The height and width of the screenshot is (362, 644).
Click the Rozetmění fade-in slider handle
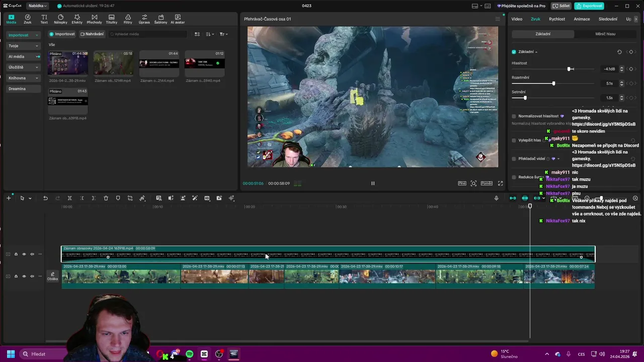(x=553, y=83)
